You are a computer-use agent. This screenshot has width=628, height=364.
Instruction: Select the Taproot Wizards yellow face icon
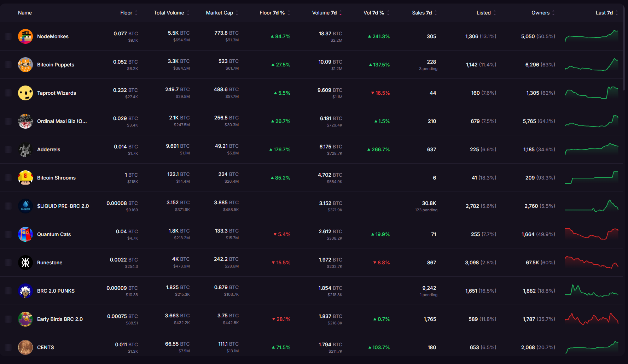tap(25, 93)
